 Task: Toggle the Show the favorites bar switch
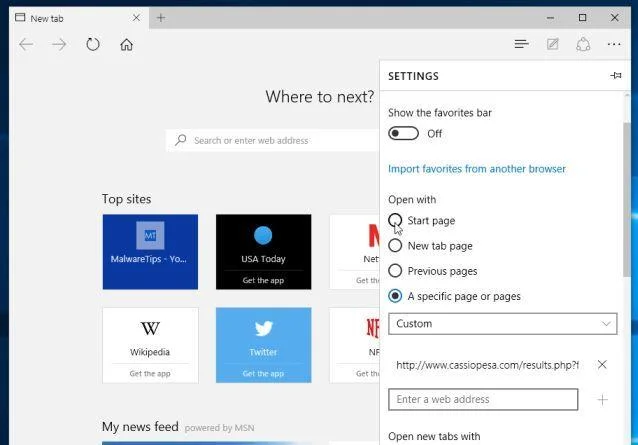(403, 133)
